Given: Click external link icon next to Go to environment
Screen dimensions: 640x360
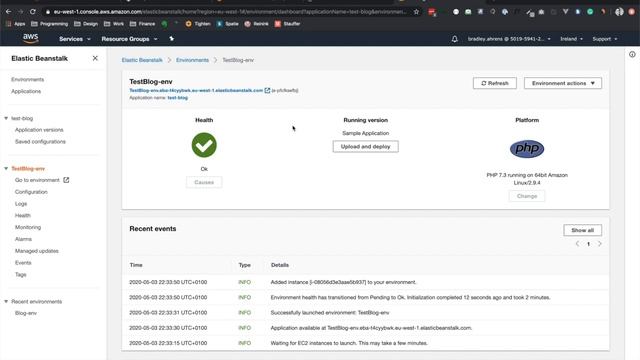Looking at the screenshot, I should coord(66,180).
